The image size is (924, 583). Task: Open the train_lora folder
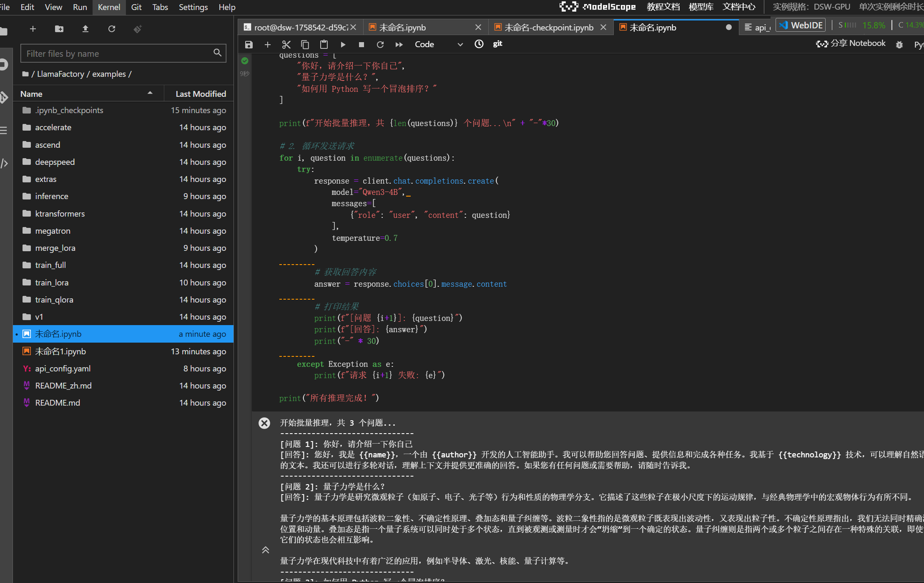point(52,283)
